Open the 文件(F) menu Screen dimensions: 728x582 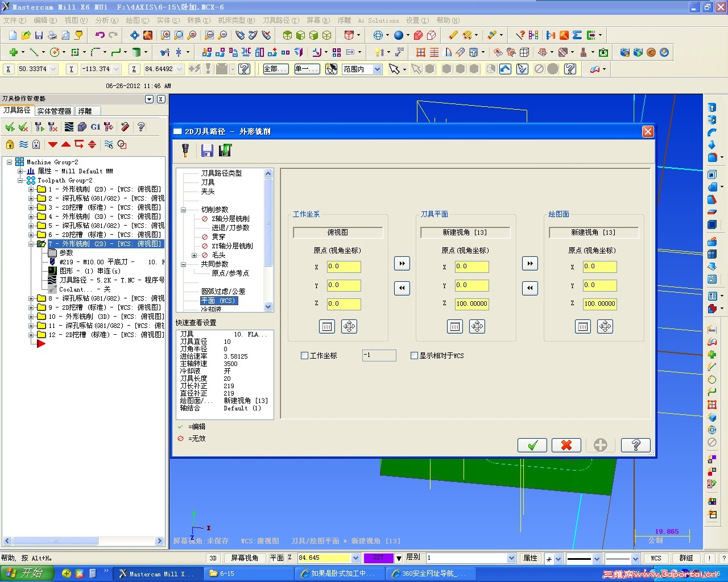click(x=15, y=20)
